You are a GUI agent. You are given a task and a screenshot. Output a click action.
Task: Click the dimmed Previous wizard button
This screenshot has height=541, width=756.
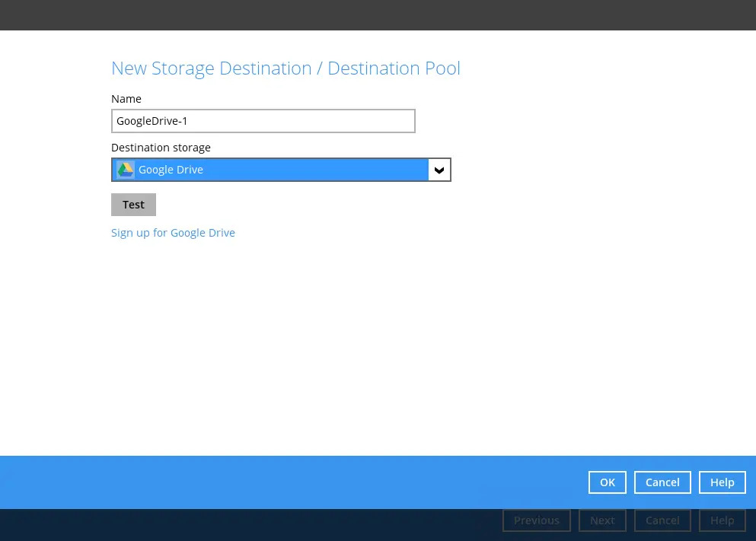pos(536,520)
